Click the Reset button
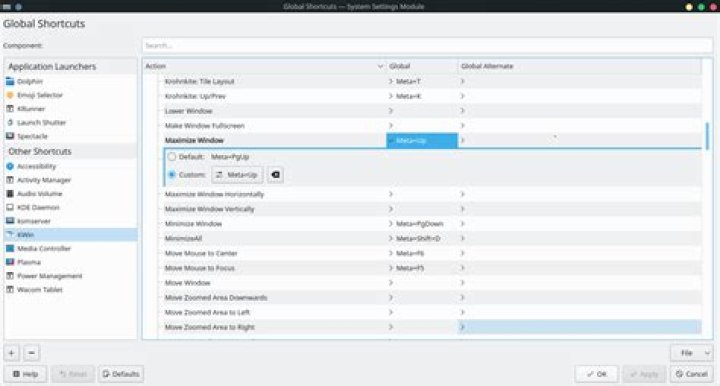 coord(73,374)
